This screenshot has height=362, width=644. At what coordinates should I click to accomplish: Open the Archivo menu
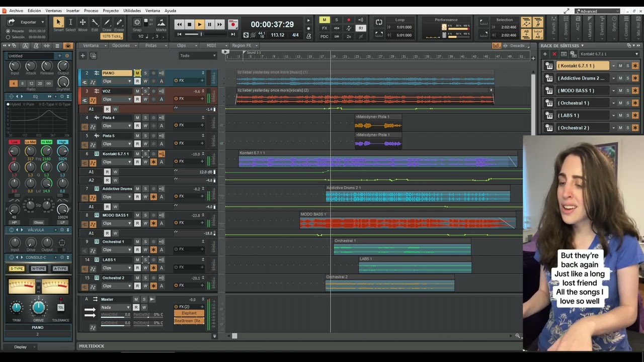16,11
